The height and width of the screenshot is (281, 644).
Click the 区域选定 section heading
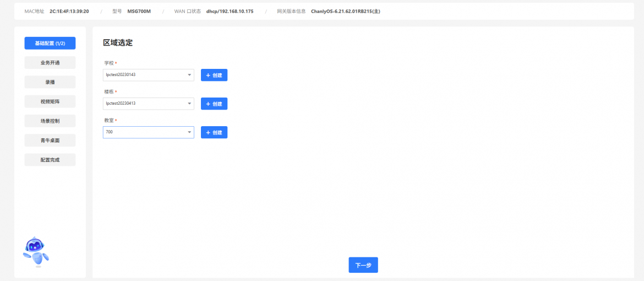[x=118, y=42]
